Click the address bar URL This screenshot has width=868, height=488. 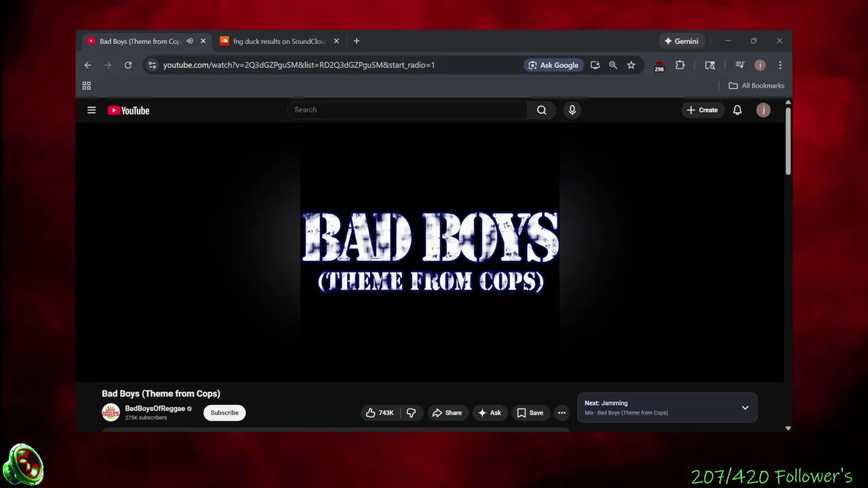pos(298,65)
